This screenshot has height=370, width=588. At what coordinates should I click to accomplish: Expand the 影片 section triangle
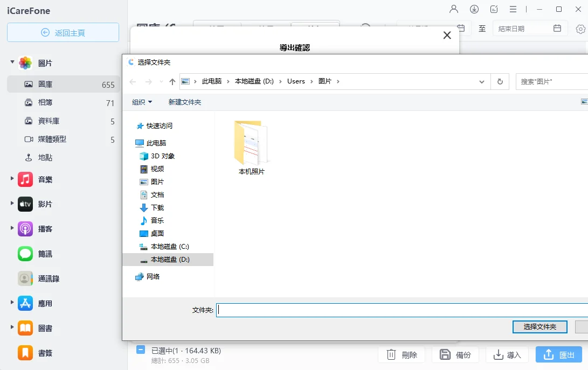point(12,203)
